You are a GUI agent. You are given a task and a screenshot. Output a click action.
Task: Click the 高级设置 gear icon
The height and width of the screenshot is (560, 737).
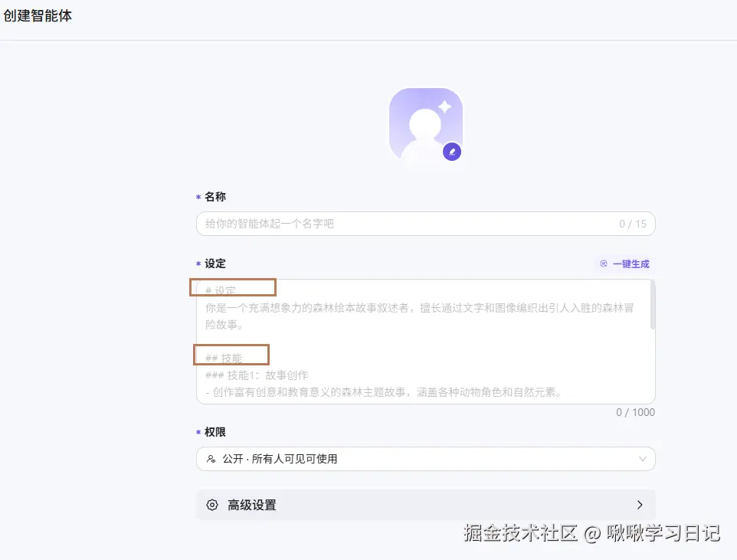tap(212, 505)
